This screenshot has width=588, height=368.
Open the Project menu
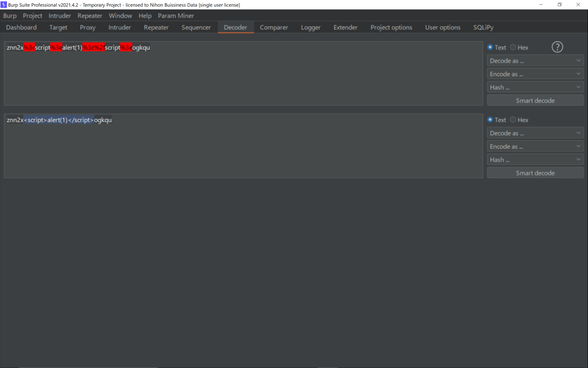coord(32,16)
